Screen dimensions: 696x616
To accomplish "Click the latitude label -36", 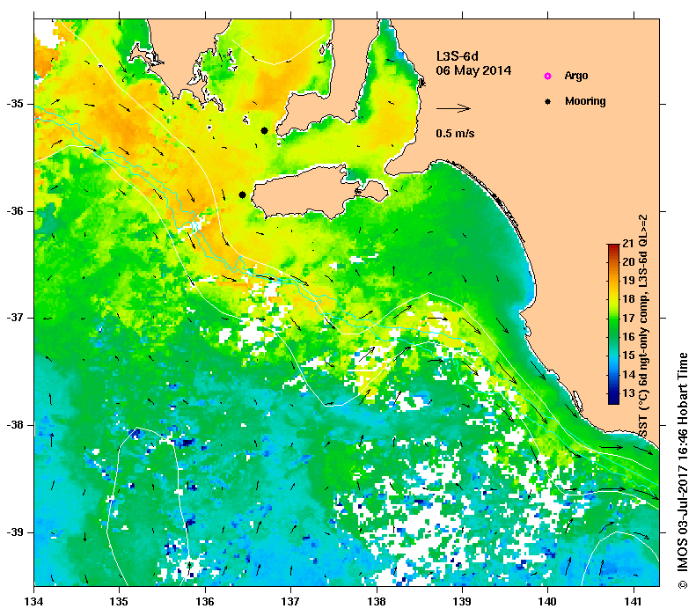I will [15, 211].
